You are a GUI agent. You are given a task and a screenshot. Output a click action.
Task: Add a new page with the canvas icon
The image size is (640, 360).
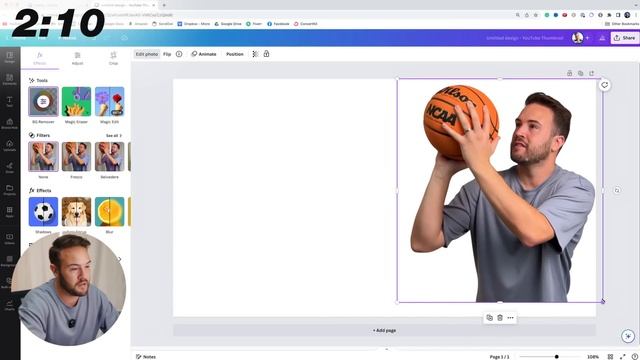point(592,73)
